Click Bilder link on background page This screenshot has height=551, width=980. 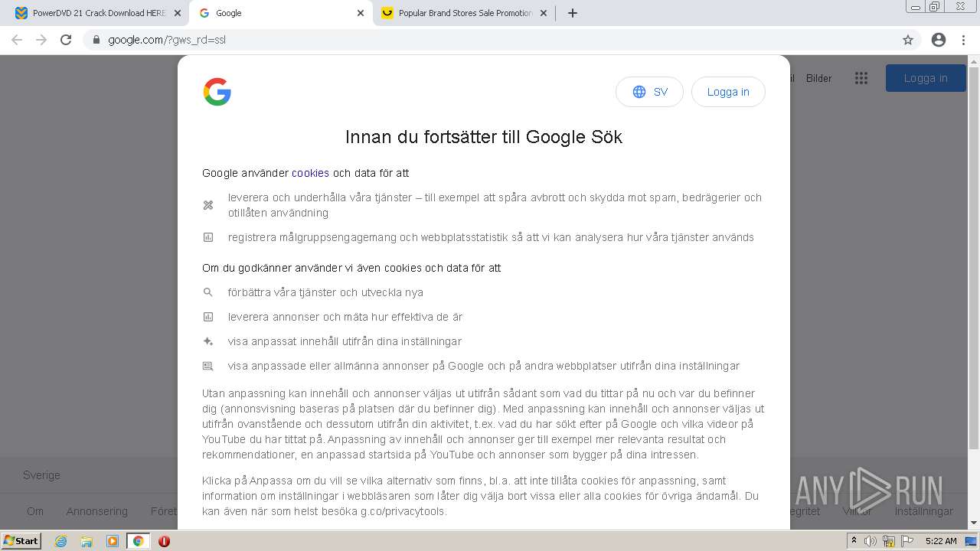[818, 78]
